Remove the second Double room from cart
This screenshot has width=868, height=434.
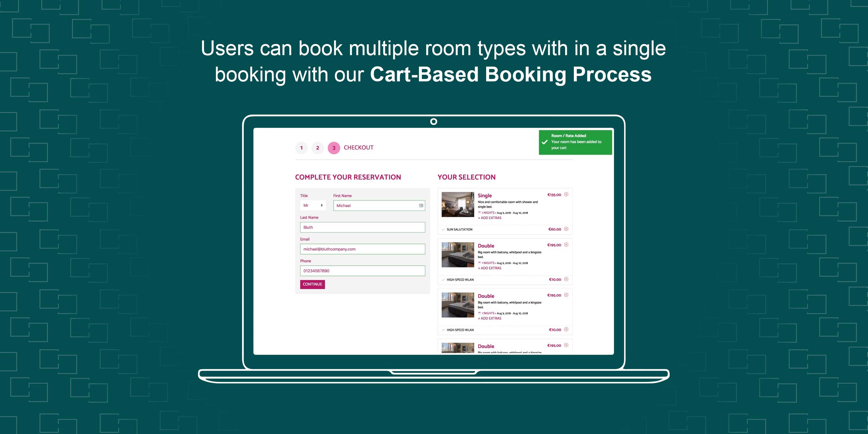(x=566, y=295)
